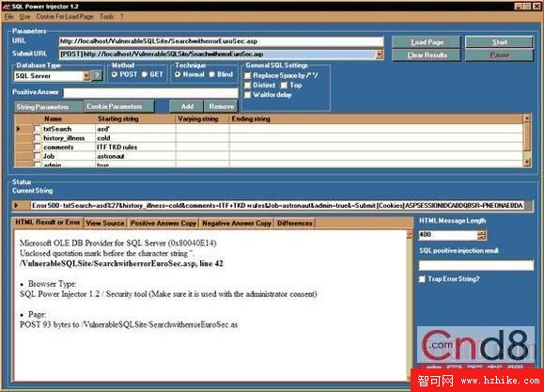Open the Database Type SQL Server dropdown
The image size is (544, 392).
click(86, 76)
